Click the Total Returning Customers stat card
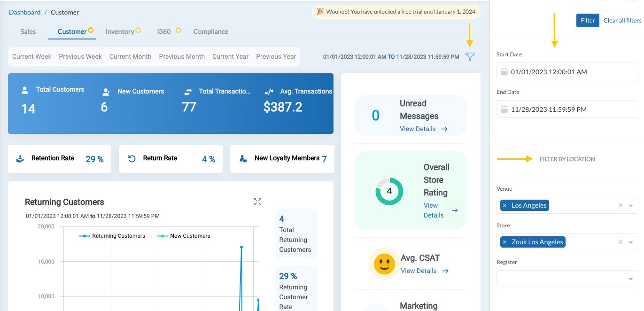This screenshot has height=311, width=644. (296, 233)
